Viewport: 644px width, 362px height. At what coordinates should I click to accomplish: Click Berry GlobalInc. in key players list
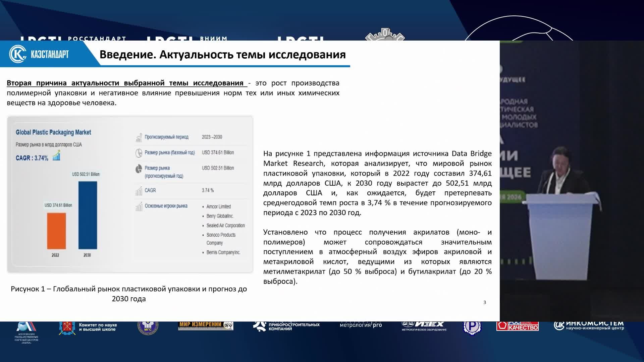[x=220, y=216]
